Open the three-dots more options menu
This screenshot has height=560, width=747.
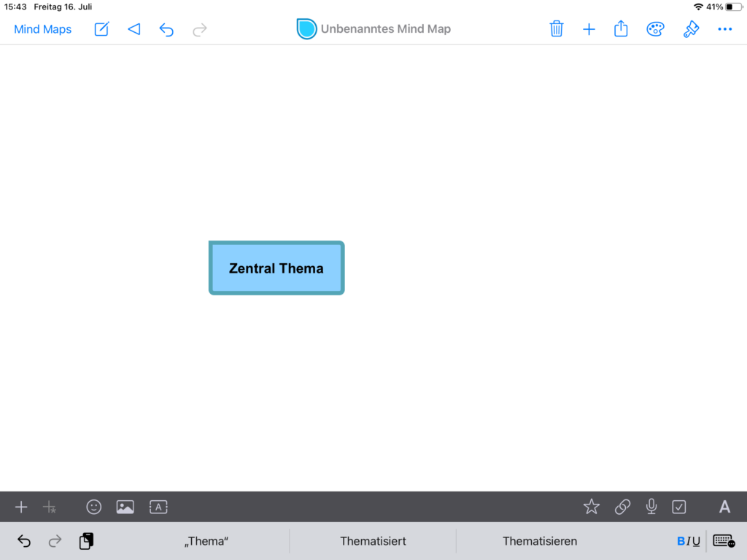click(724, 29)
